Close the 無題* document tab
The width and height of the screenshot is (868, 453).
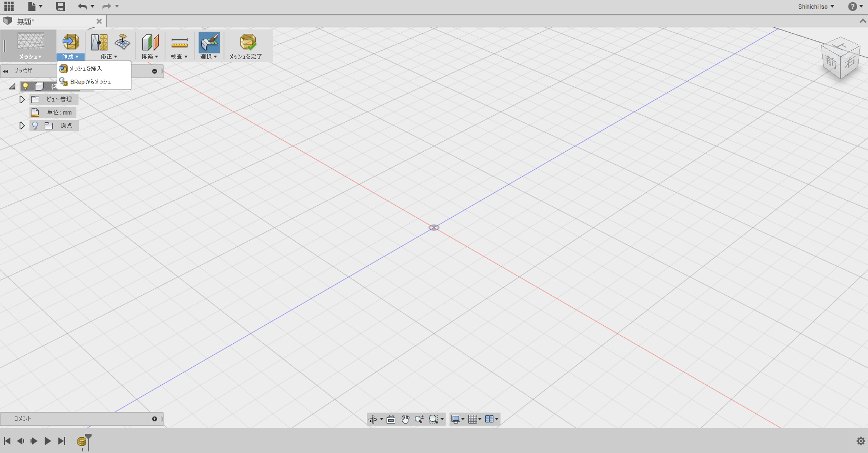point(99,21)
